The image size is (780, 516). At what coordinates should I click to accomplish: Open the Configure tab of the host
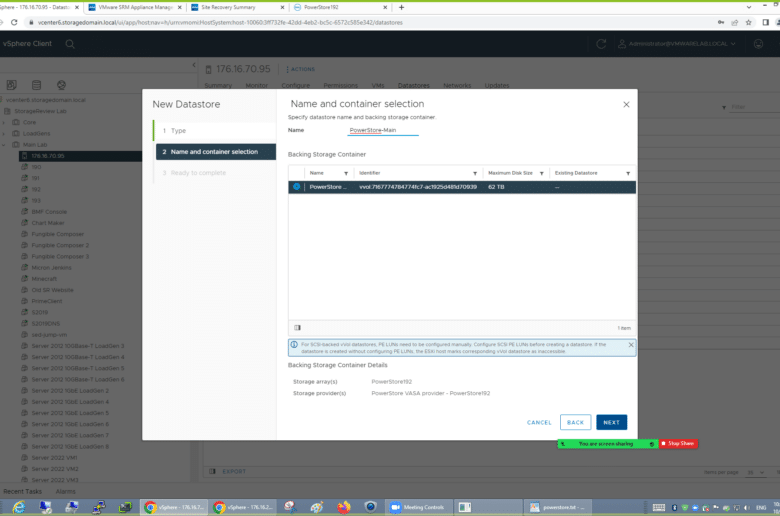[x=295, y=86]
